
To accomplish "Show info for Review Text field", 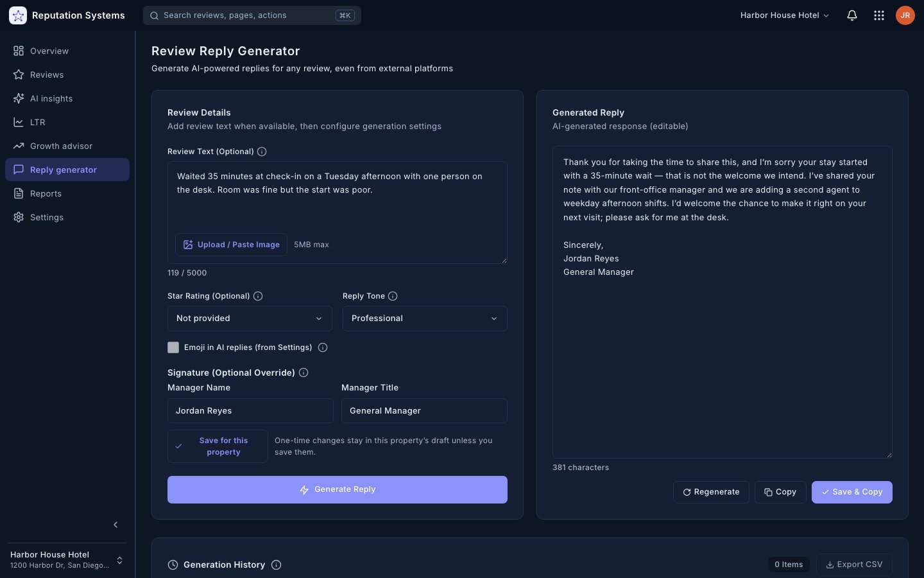I will point(262,152).
